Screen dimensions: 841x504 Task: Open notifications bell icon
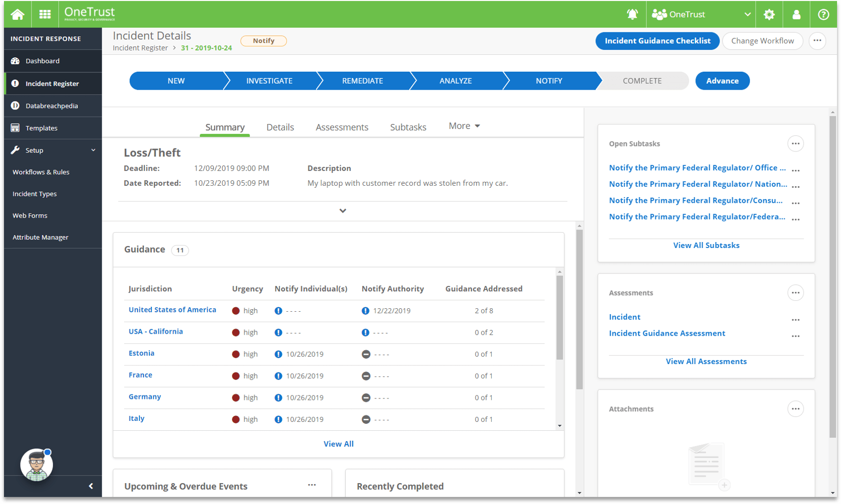point(632,14)
